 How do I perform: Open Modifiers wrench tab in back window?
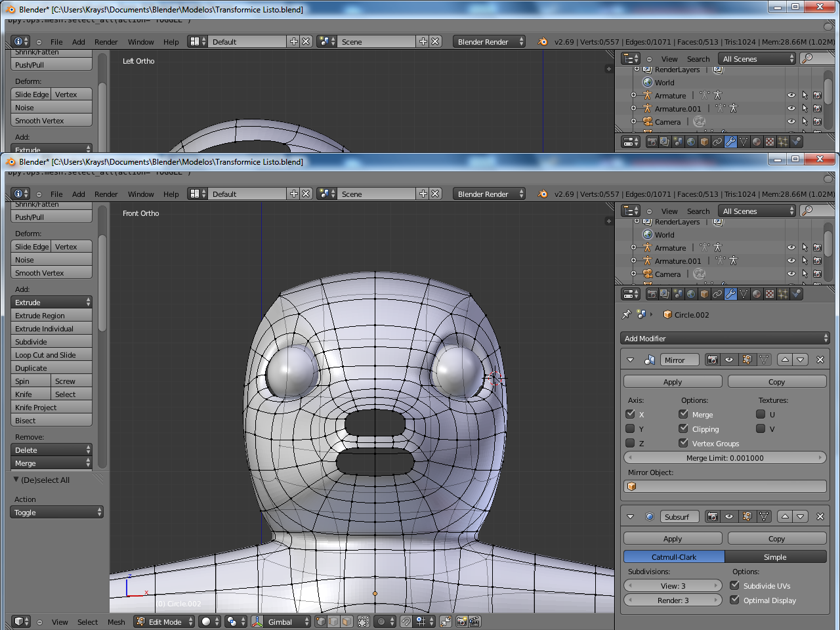pos(730,142)
